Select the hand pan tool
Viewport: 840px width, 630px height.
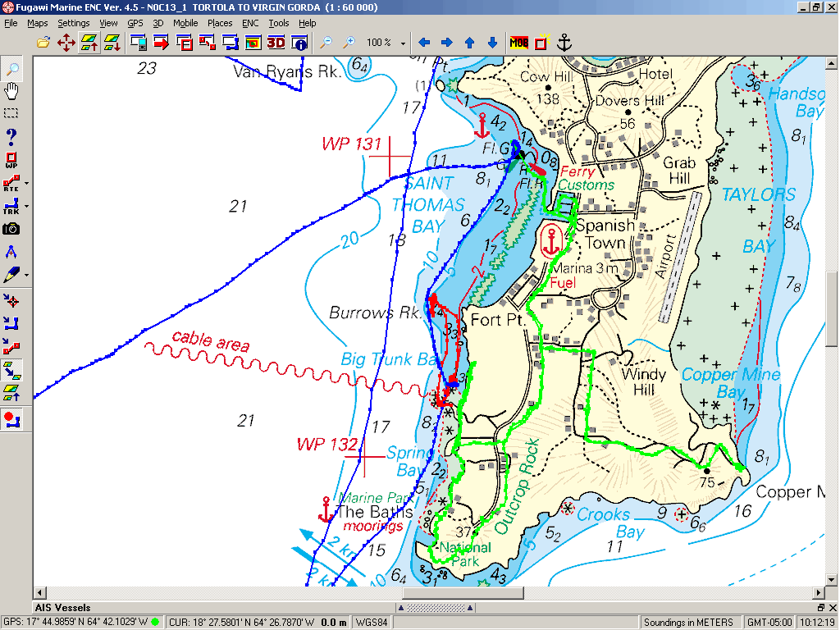pos(11,90)
